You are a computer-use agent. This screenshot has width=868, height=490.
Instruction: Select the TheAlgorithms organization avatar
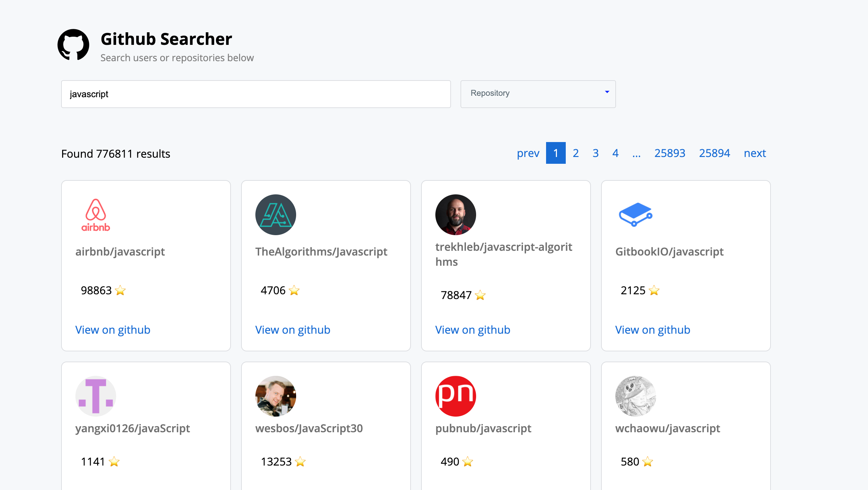[x=276, y=214]
